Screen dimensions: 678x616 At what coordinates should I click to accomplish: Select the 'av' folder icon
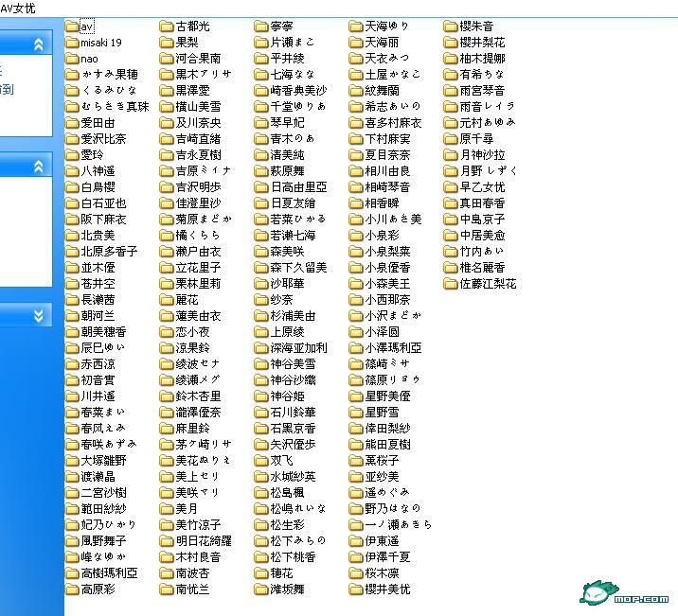pos(72,26)
